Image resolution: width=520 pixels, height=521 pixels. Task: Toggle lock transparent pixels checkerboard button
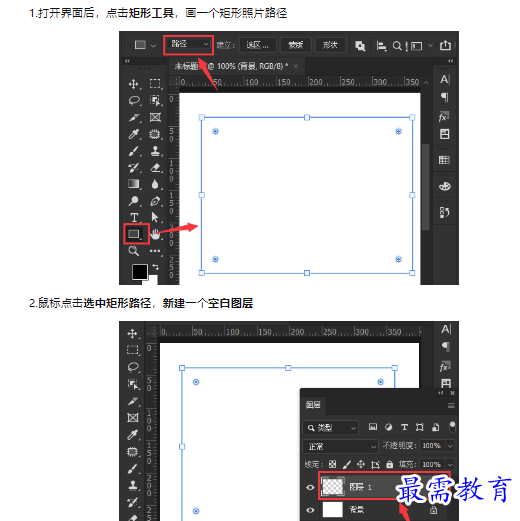click(332, 464)
